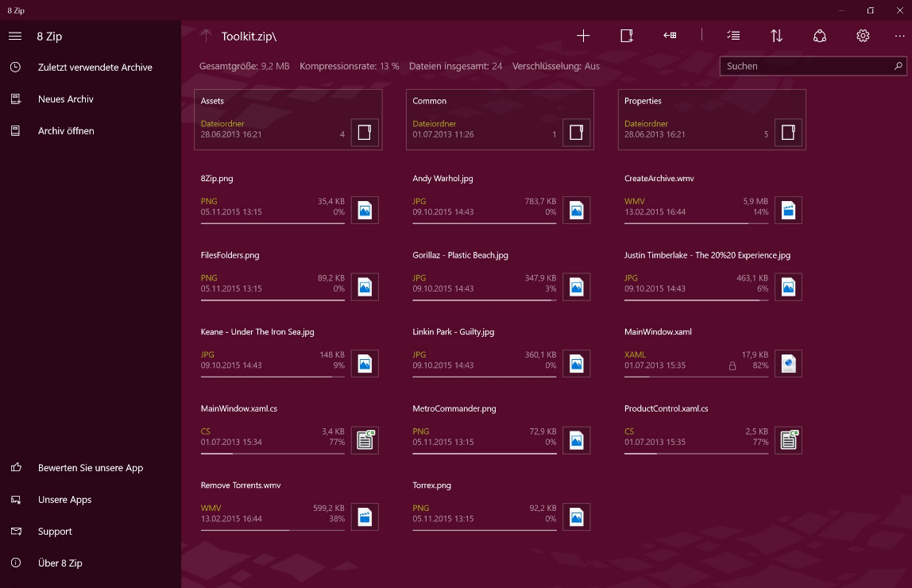912x588 pixels.
Task: Open sort options with the up-down arrows icon
Action: coord(776,36)
